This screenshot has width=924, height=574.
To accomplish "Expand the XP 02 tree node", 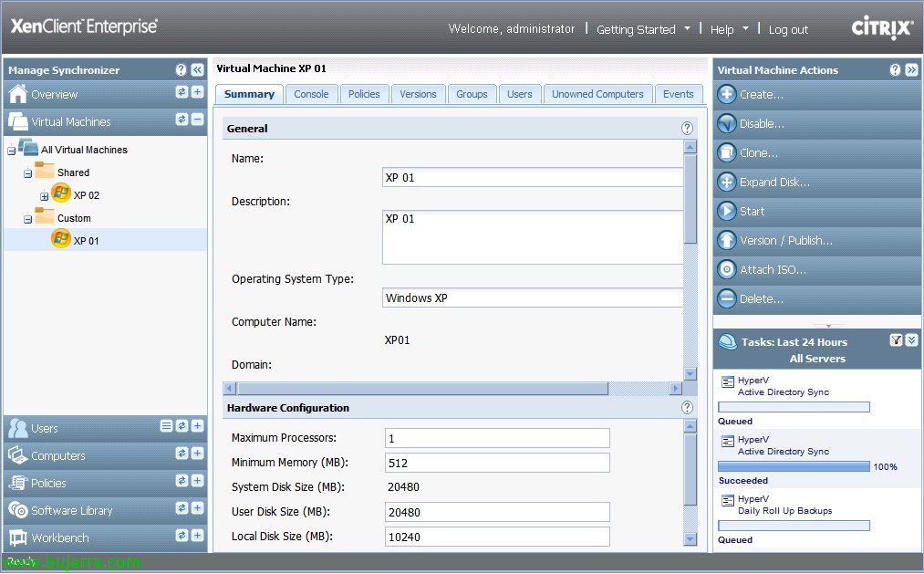I will pyautogui.click(x=44, y=196).
